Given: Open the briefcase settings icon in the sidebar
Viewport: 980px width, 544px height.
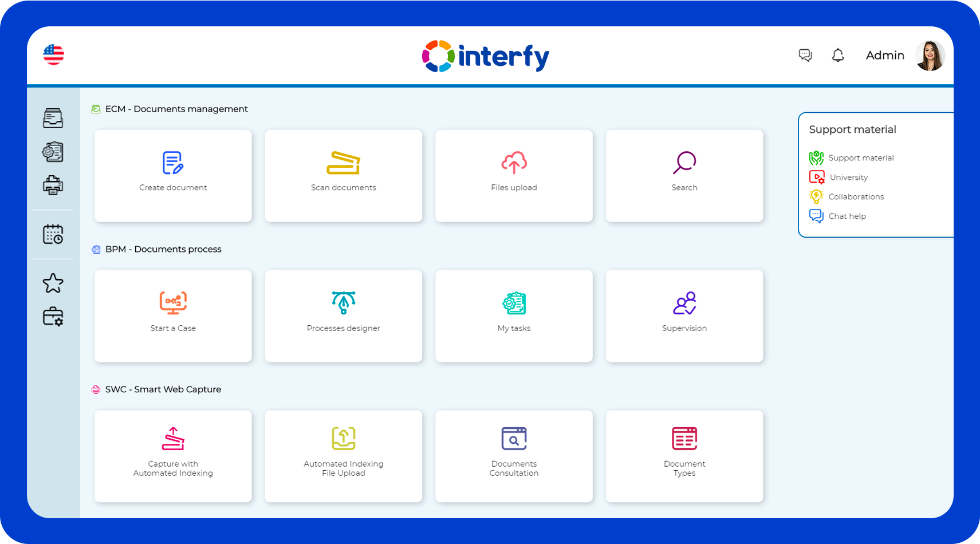Looking at the screenshot, I should [53, 316].
